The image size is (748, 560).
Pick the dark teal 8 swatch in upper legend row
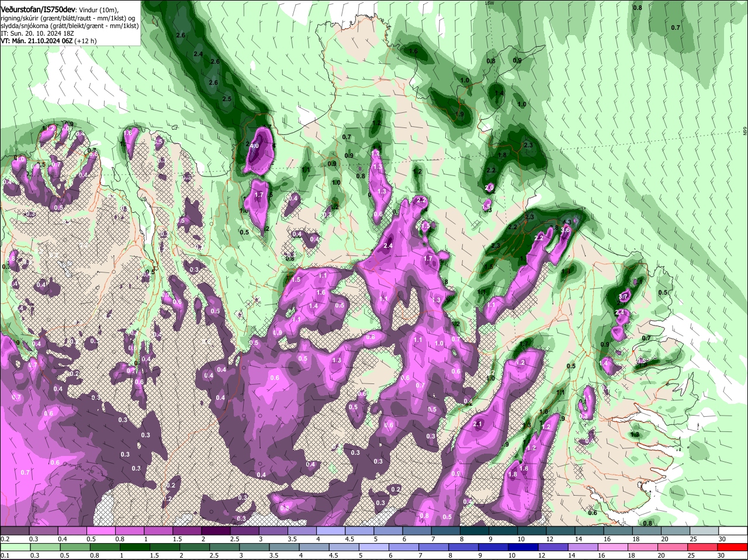click(x=475, y=530)
